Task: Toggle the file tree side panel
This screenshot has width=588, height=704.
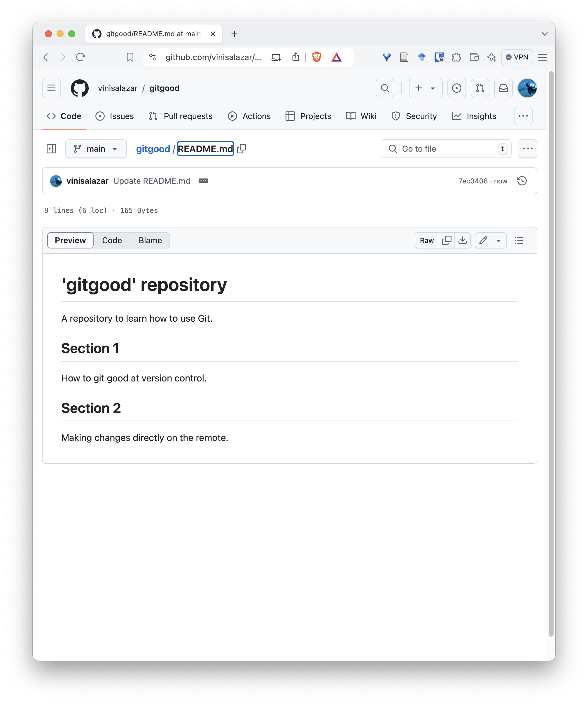Action: [51, 148]
